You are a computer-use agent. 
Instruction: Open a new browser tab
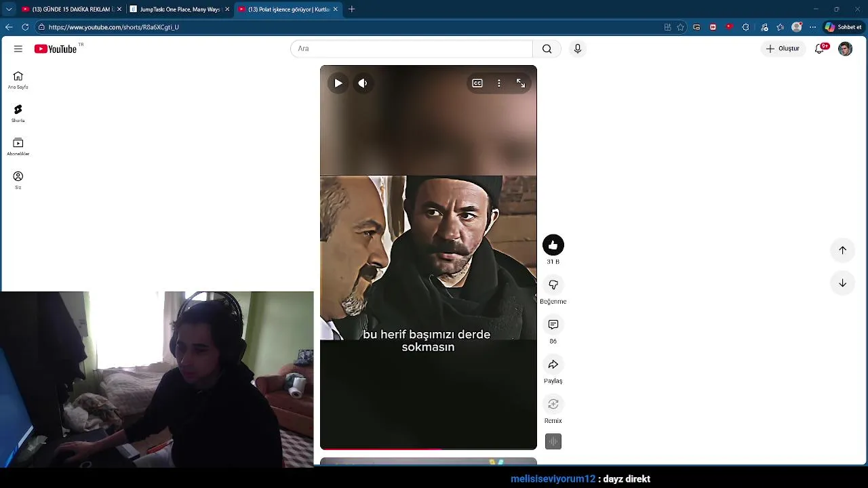351,9
